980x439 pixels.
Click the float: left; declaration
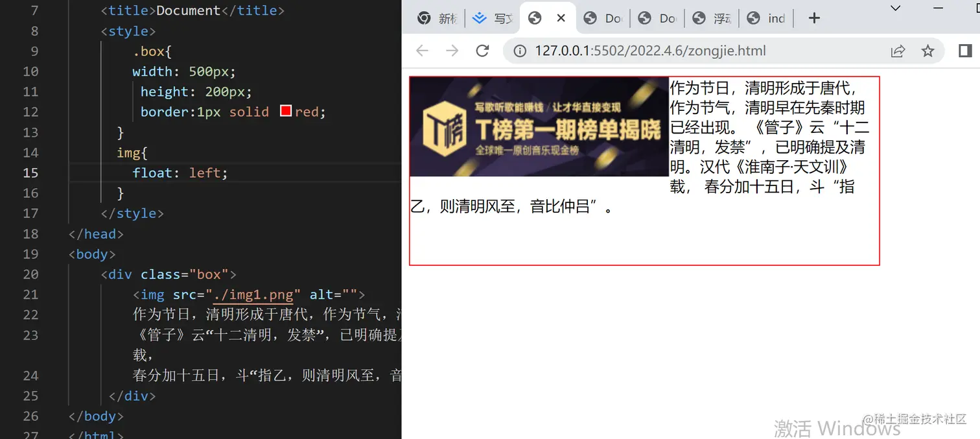[x=180, y=173]
